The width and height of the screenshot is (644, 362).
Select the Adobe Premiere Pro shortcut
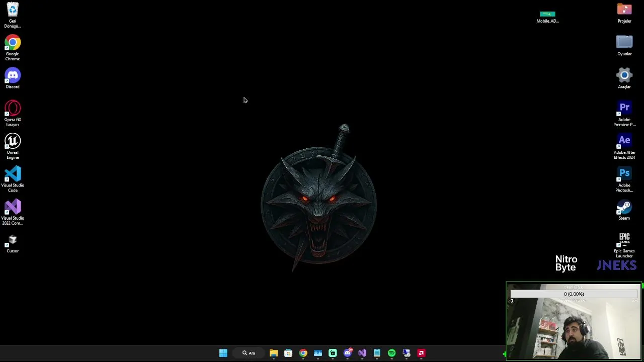(624, 114)
